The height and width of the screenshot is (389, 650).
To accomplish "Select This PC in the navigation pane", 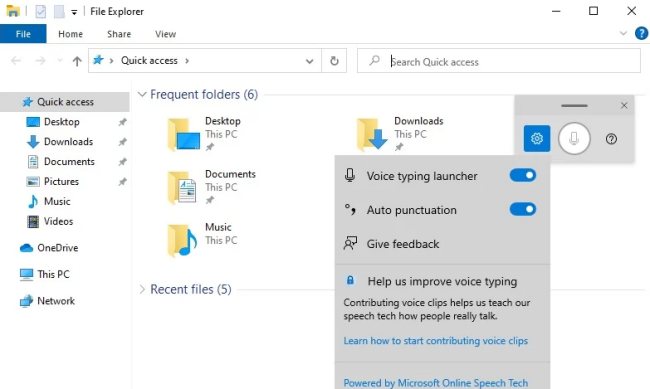I will click(53, 274).
